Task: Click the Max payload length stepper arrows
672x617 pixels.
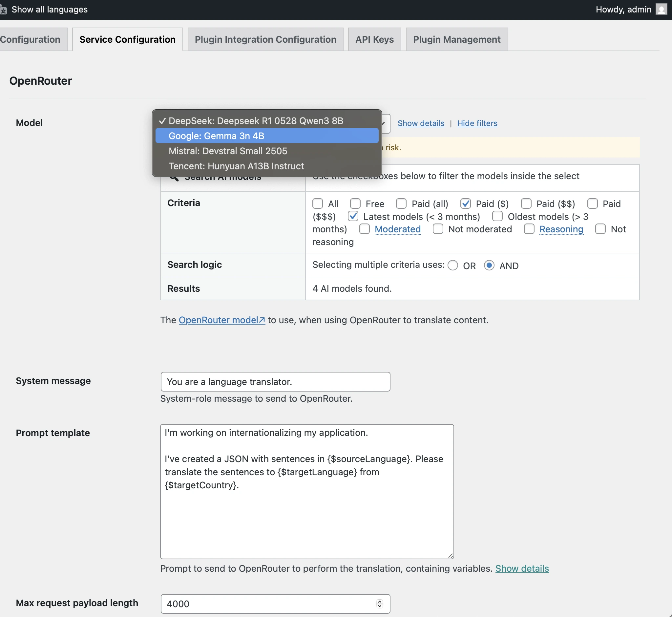Action: 379,603
